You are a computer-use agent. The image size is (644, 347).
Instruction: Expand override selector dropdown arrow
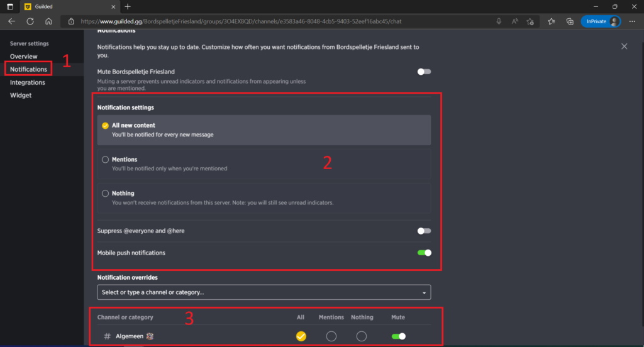click(425, 293)
